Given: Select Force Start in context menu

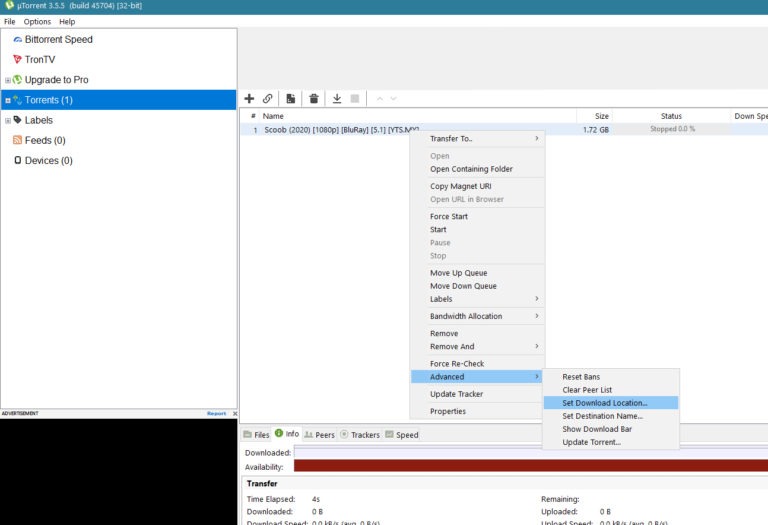Looking at the screenshot, I should click(x=478, y=216).
